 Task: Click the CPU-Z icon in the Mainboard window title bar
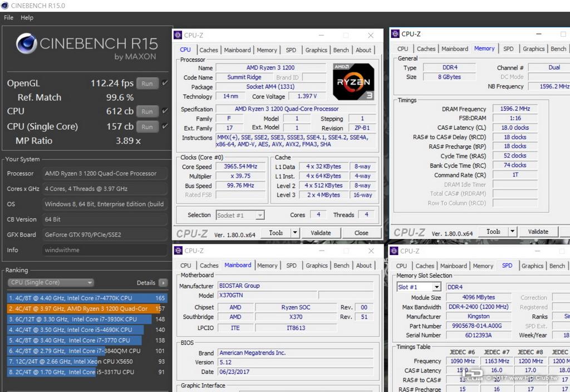178,251
